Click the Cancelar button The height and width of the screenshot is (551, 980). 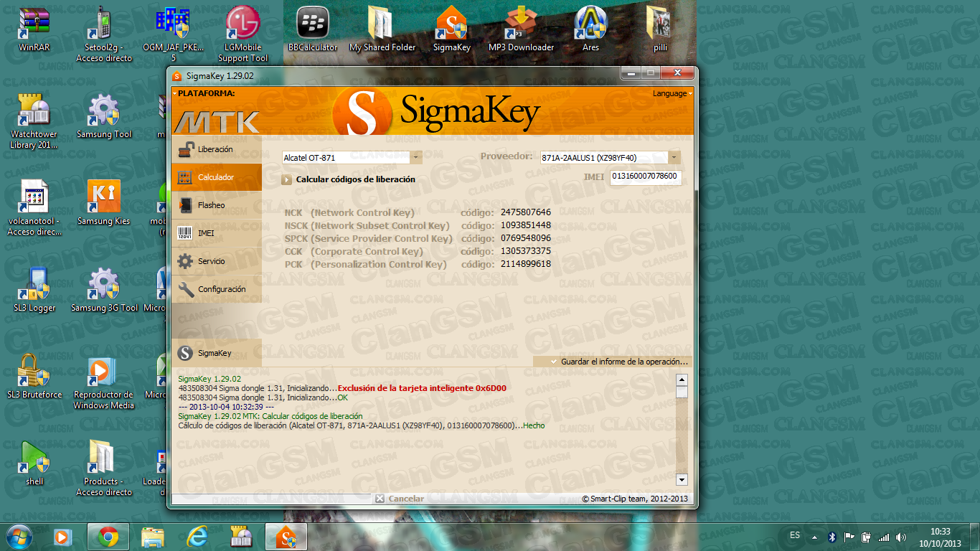[400, 499]
